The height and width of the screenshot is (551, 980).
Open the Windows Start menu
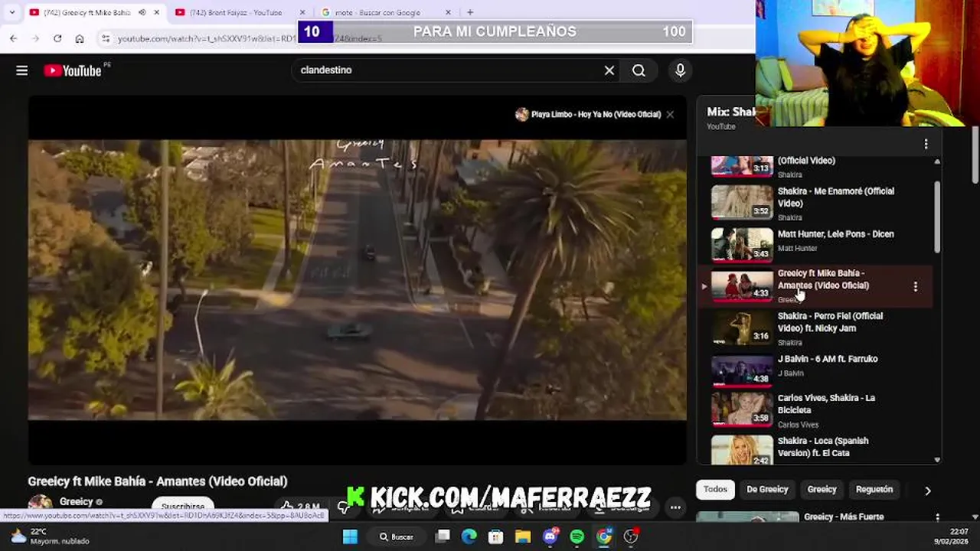click(x=351, y=536)
